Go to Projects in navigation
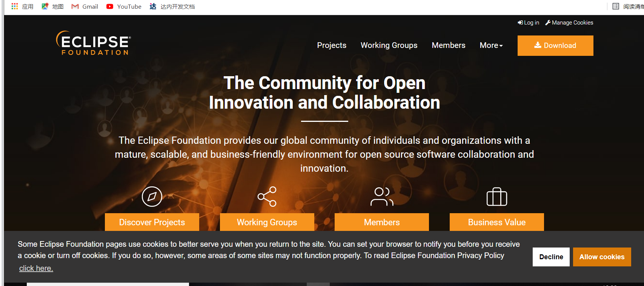 [x=332, y=45]
